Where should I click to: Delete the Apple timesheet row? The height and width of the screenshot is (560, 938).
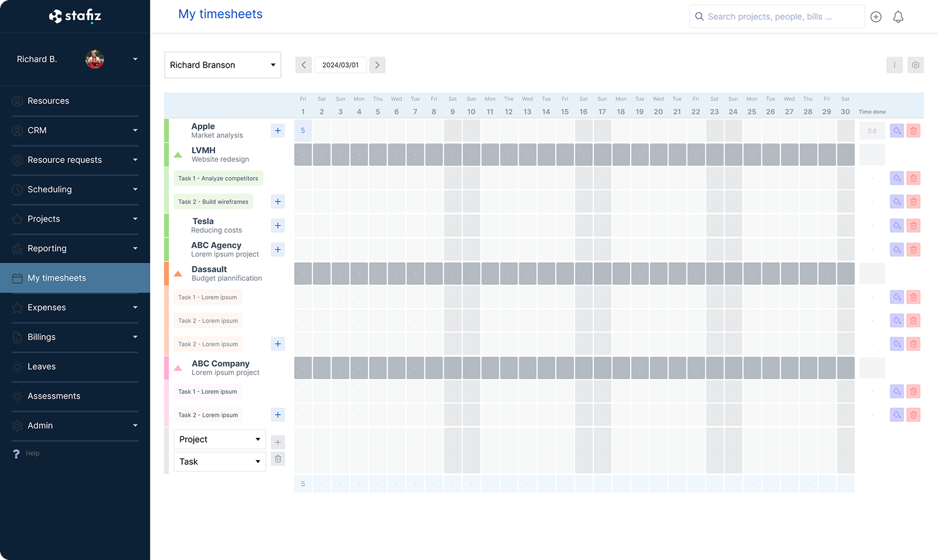tap(914, 131)
